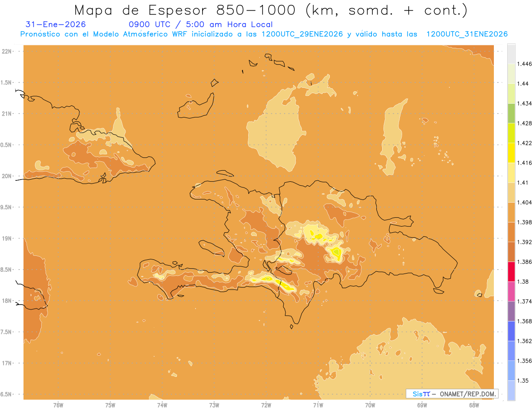Screen dimensions: 532x411
Task: Click the legend value '1.422'
Action: pyautogui.click(x=525, y=143)
